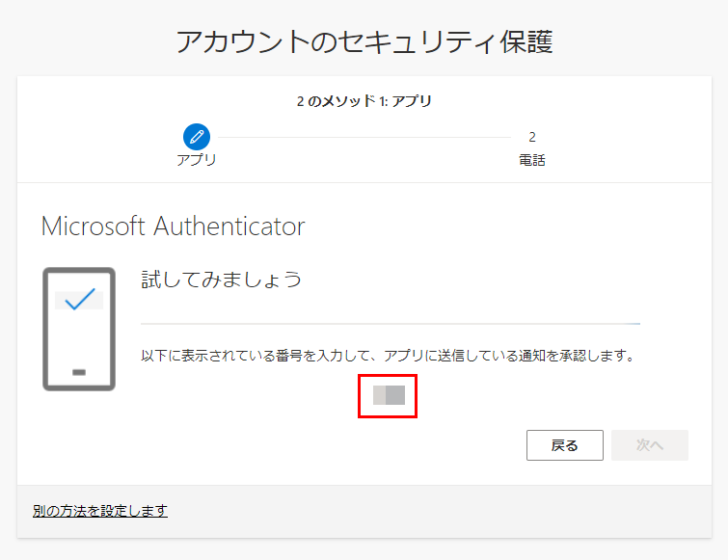Click the アカウントのセキュリティ保護 page title
The height and width of the screenshot is (560, 728).
364,41
